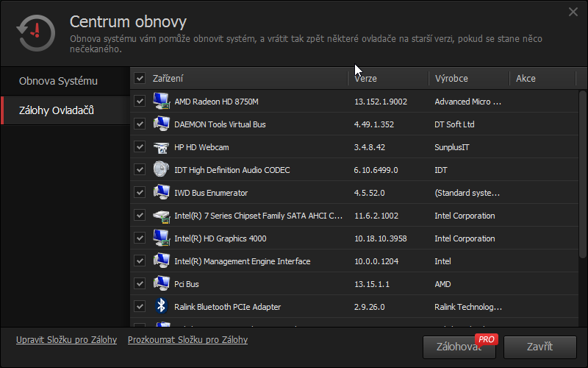Image resolution: width=588 pixels, height=368 pixels.
Task: Select Ralink Bluetooth PCIe Adapter name
Action: pos(228,307)
